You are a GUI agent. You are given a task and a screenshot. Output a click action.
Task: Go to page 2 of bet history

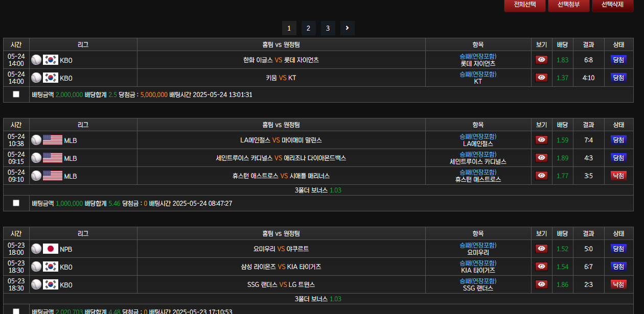tap(308, 28)
